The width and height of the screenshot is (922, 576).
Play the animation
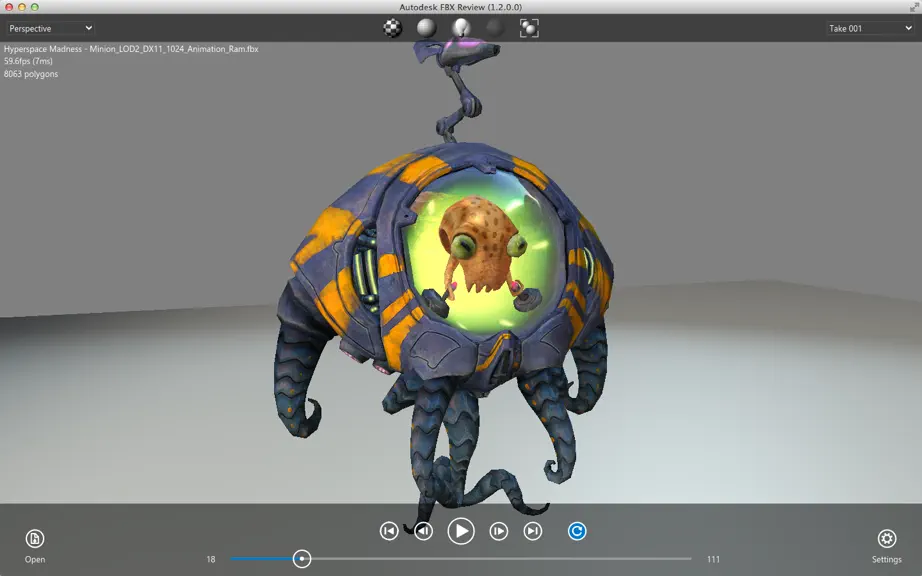point(461,531)
